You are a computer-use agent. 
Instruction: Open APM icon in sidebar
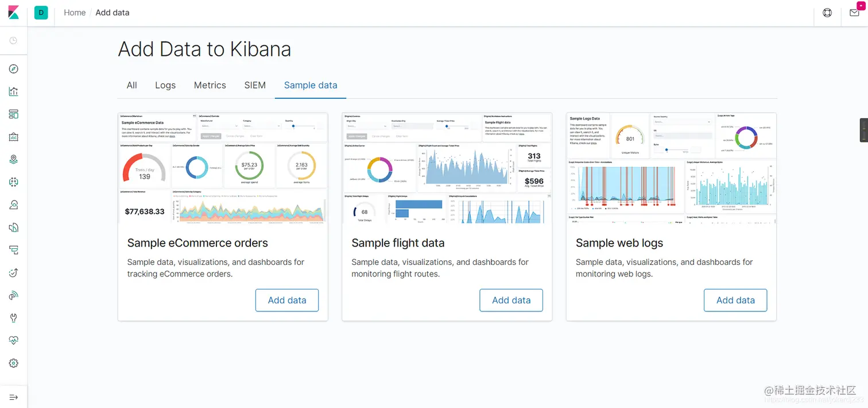(x=14, y=250)
